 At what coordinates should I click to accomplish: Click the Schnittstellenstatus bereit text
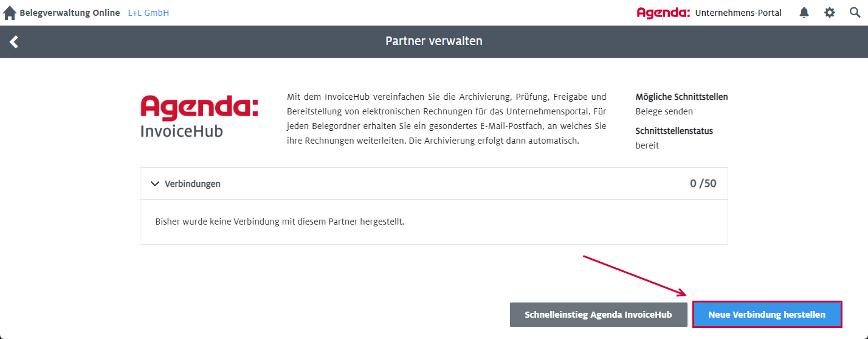click(x=647, y=145)
